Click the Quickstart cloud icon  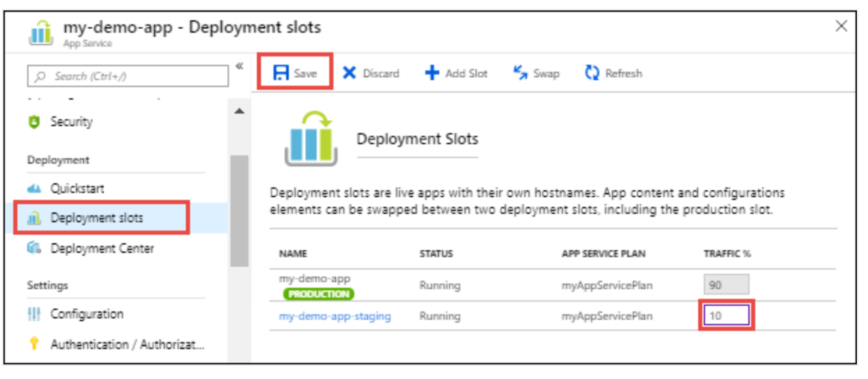(34, 189)
